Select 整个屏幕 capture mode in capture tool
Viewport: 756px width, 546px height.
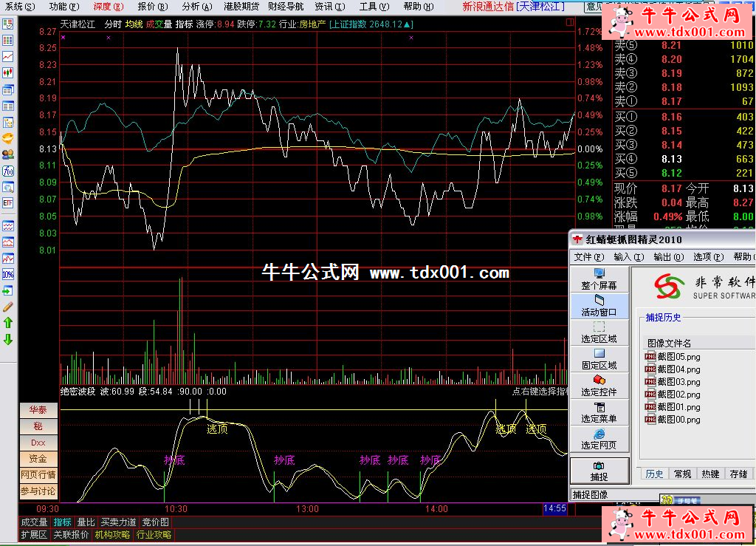pyautogui.click(x=599, y=279)
